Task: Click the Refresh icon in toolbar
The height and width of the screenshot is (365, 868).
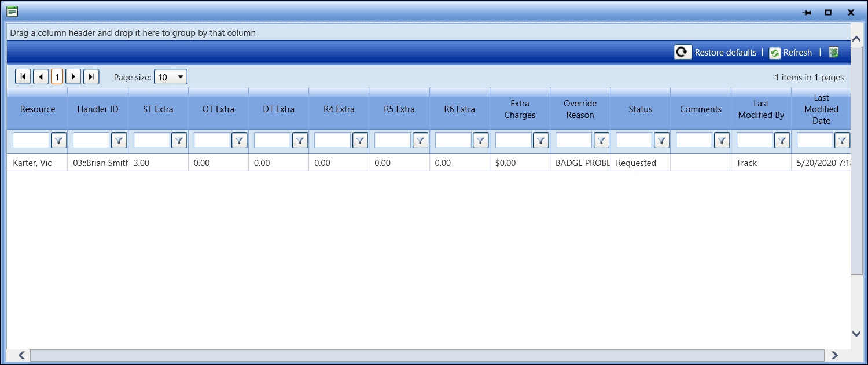Action: (x=775, y=53)
